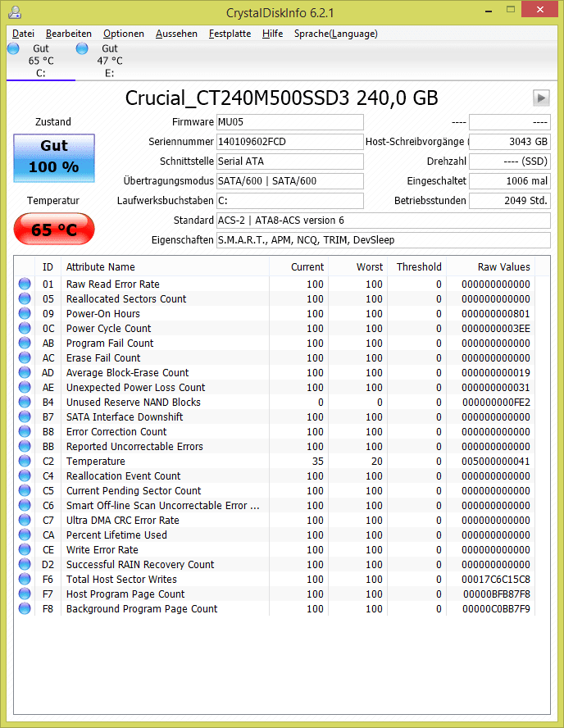Click status orb for Temperature attribute
Viewport: 564px width, 728px height.
pos(25,461)
